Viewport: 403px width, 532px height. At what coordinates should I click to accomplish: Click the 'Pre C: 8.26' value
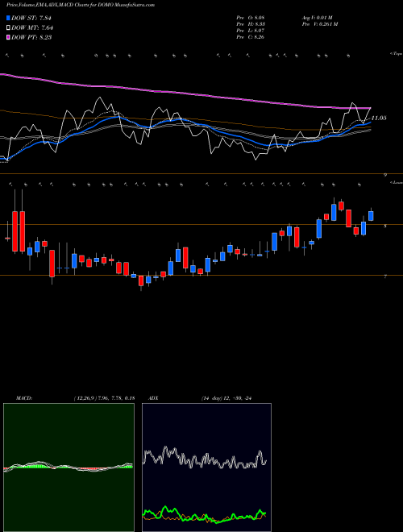click(251, 37)
